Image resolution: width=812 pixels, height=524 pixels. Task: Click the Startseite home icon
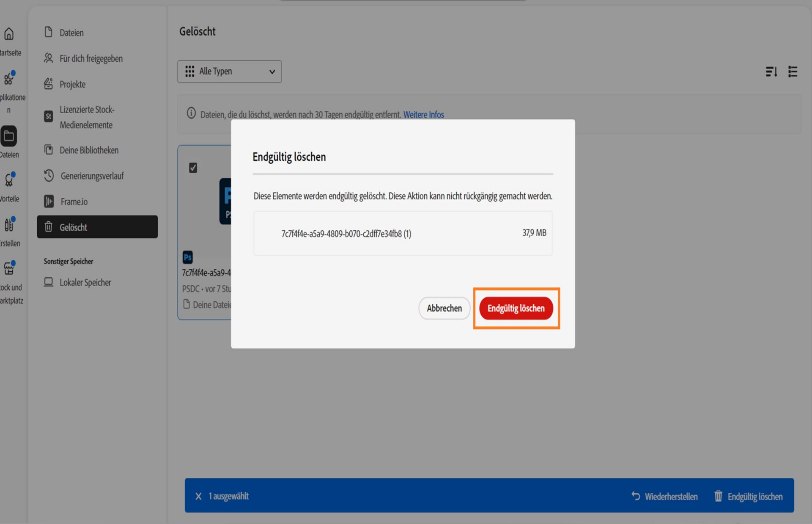[x=9, y=34]
